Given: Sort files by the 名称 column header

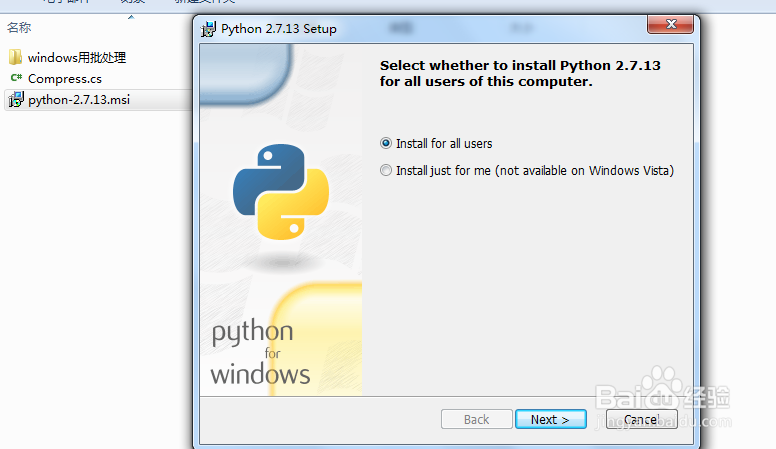Looking at the screenshot, I should point(19,28).
